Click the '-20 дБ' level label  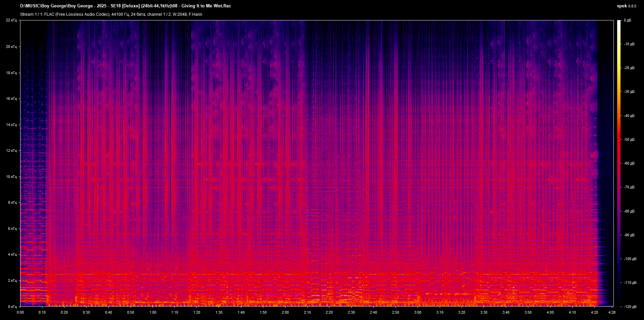(629, 68)
